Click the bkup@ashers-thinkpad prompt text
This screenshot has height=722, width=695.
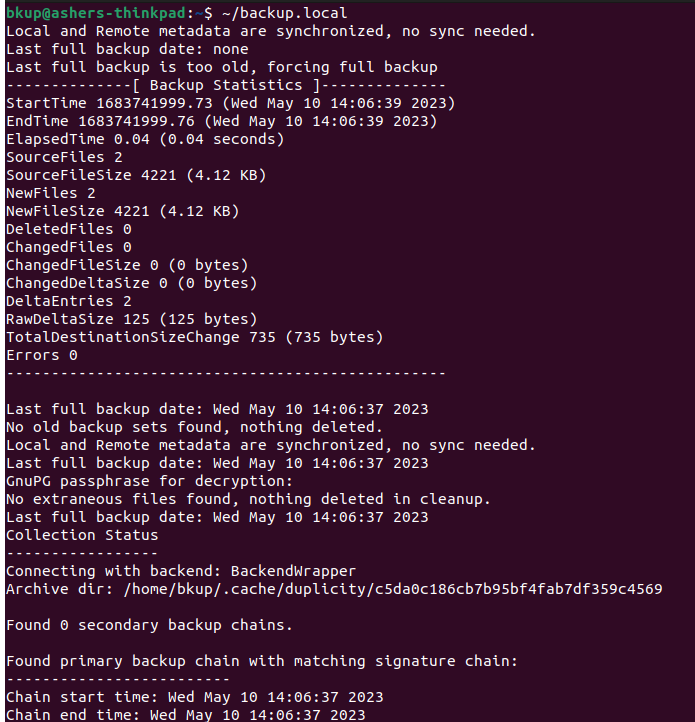(96, 13)
